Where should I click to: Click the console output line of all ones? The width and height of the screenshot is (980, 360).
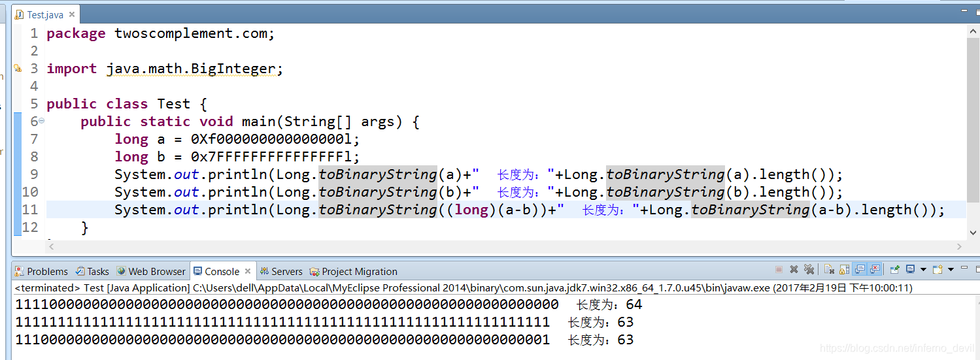point(324,322)
